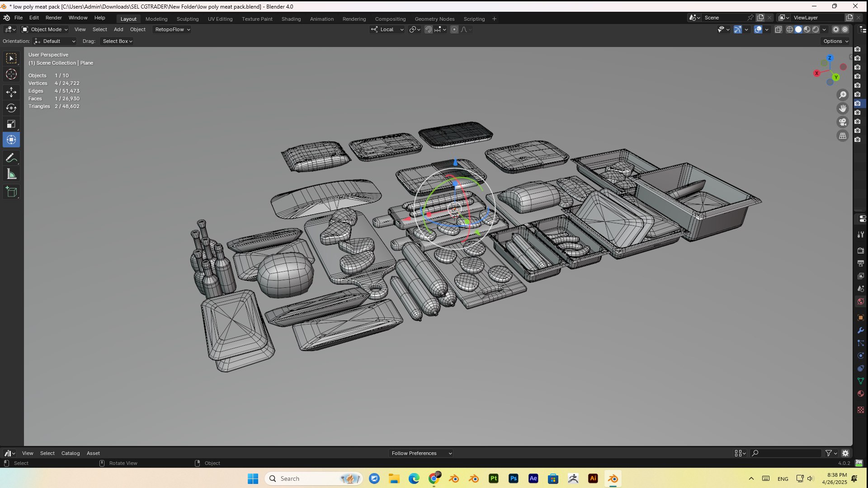Choose the Measure tool
Screen dimensions: 868x488
pos(11,174)
